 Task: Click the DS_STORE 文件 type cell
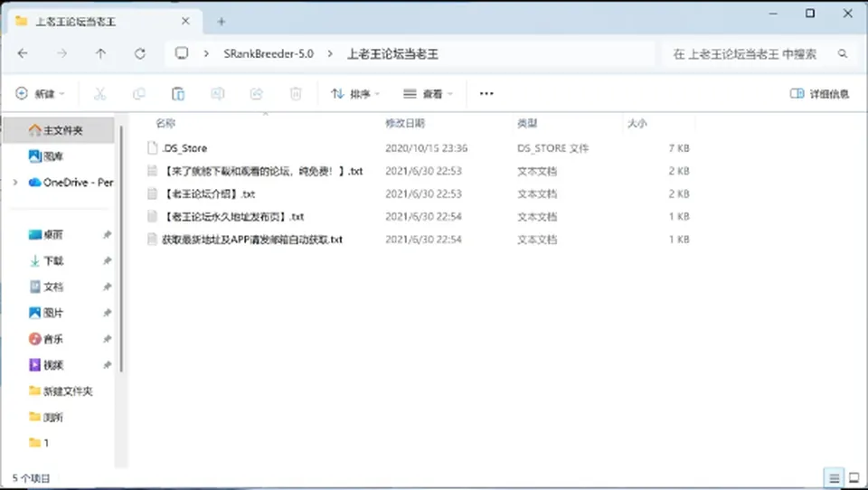pos(552,148)
